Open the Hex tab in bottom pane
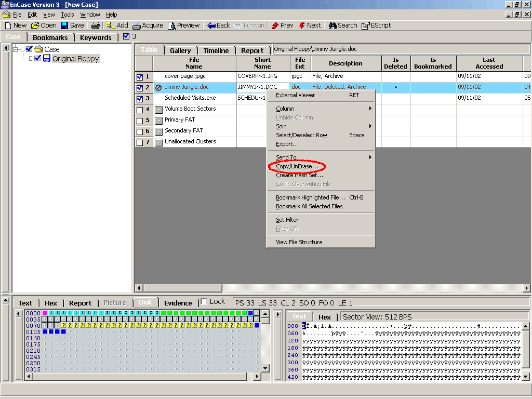The image size is (532, 399). [x=50, y=303]
